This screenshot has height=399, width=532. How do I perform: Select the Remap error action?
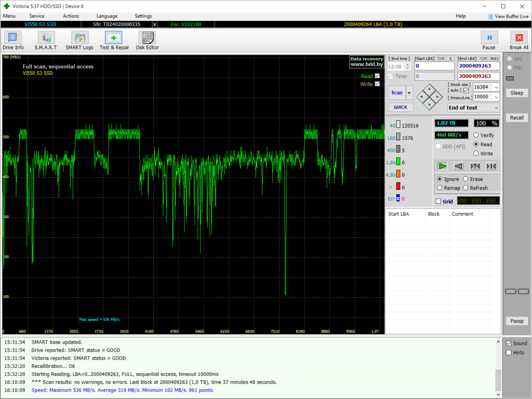[x=440, y=188]
